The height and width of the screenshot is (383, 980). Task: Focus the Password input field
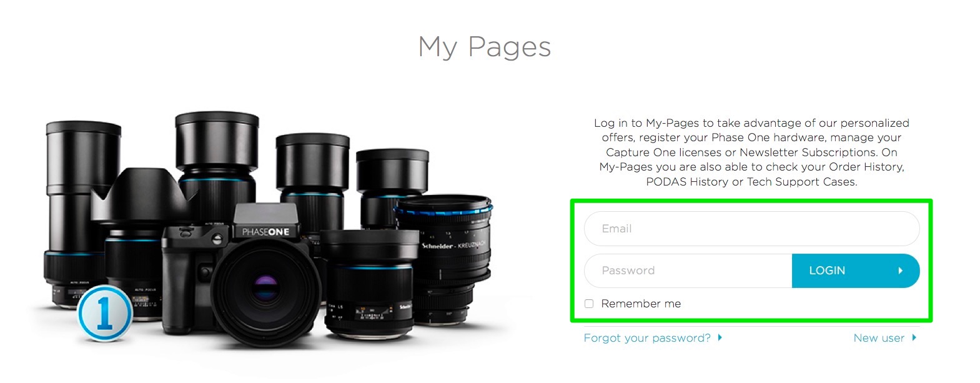click(x=688, y=271)
